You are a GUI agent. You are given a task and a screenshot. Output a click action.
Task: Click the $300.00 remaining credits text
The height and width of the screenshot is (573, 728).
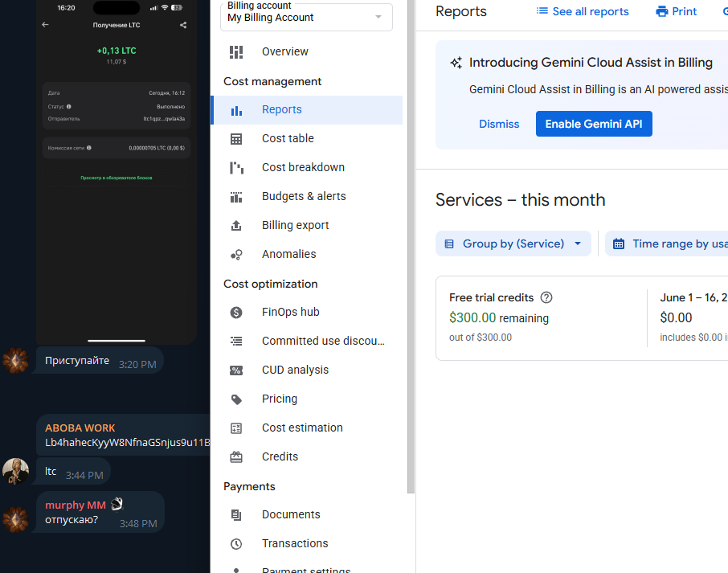(499, 318)
